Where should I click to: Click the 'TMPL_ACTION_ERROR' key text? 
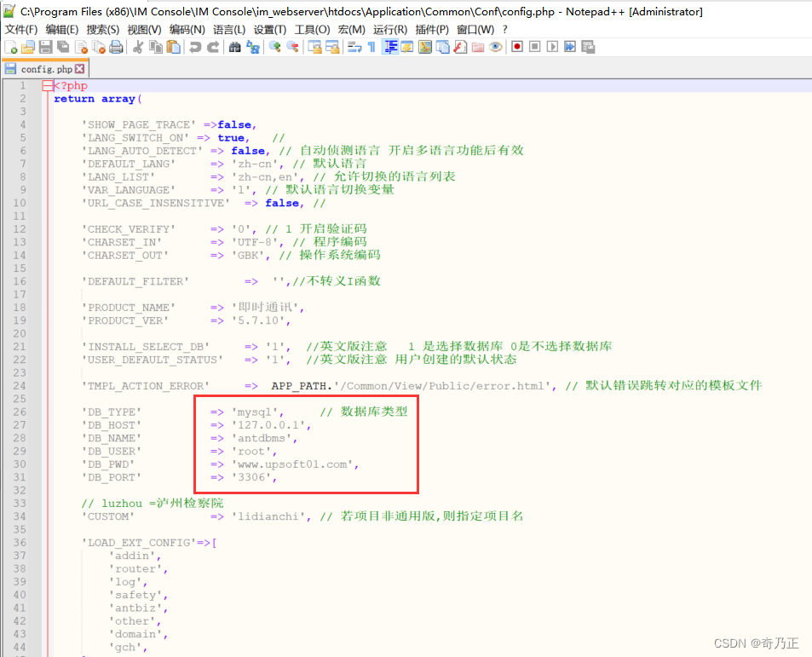pos(146,386)
